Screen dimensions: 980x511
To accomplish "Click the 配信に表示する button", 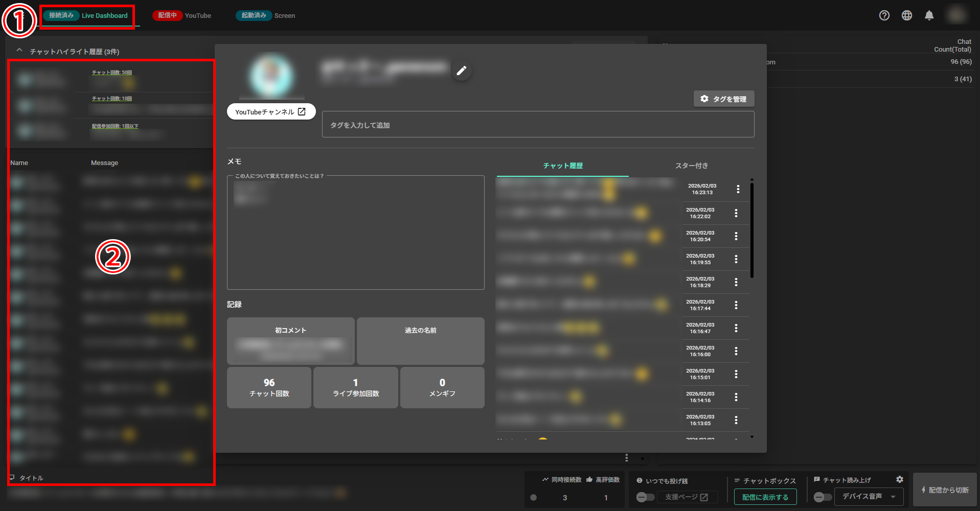I will [x=765, y=497].
